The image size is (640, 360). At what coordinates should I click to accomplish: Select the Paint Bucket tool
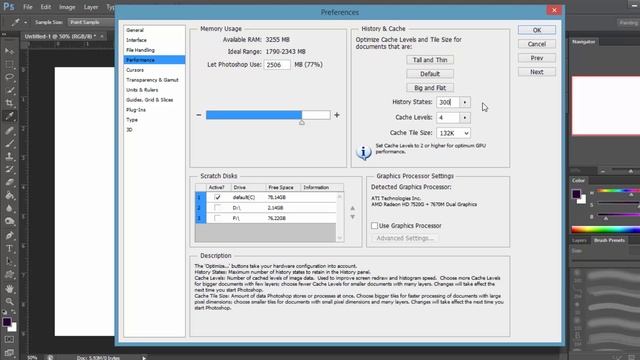coord(9,196)
